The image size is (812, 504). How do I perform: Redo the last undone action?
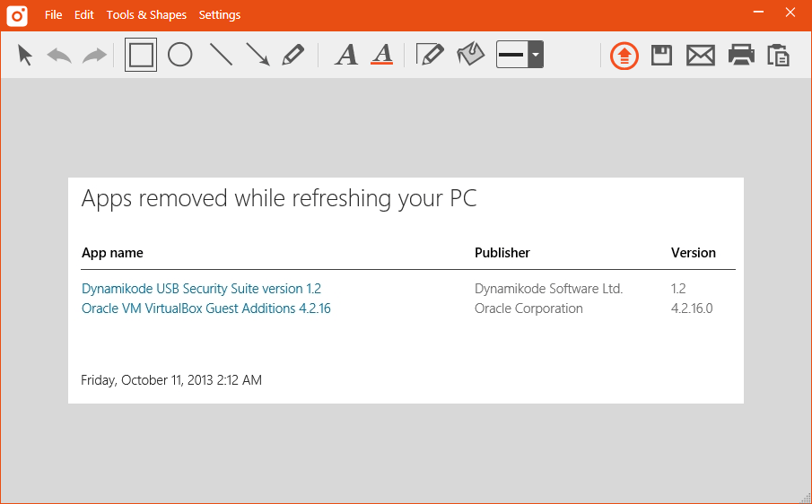coord(94,55)
